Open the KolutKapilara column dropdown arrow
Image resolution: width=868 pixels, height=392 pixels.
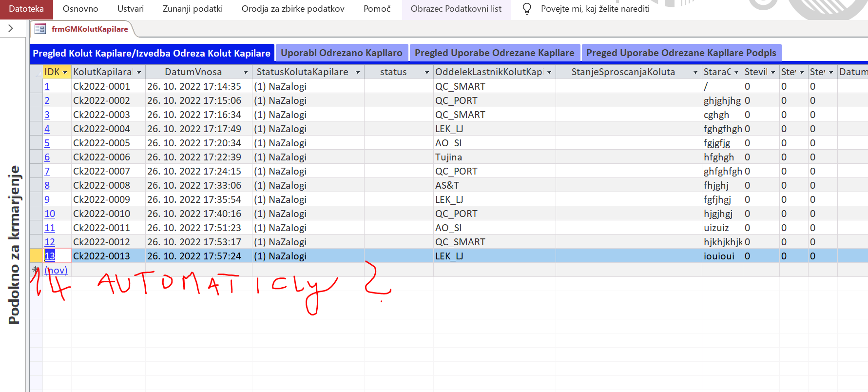[x=139, y=72]
